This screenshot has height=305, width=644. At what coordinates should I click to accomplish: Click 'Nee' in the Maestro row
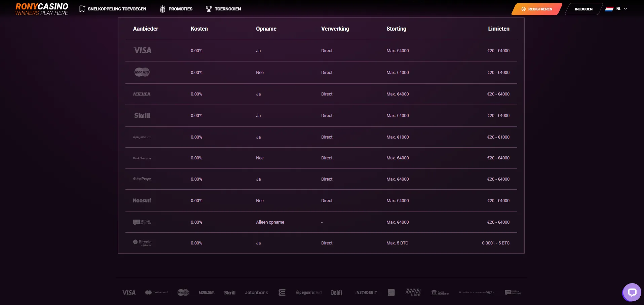260,73
